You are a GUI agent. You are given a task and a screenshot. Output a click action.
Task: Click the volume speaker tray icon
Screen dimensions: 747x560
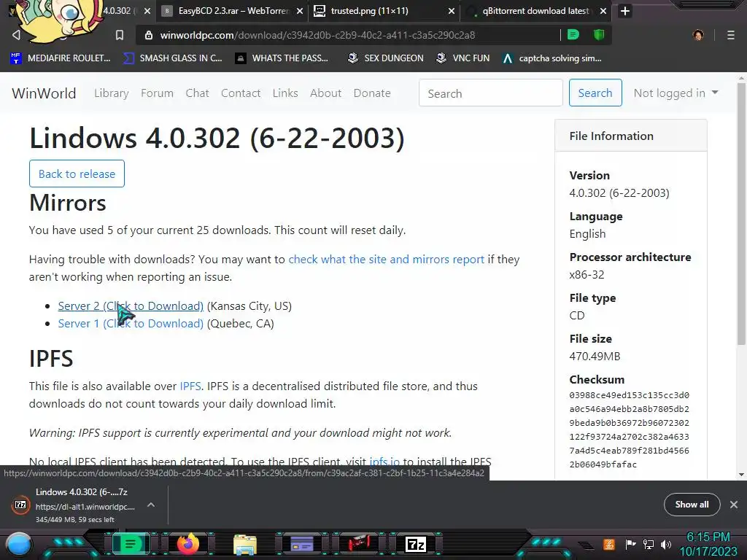pos(666,544)
